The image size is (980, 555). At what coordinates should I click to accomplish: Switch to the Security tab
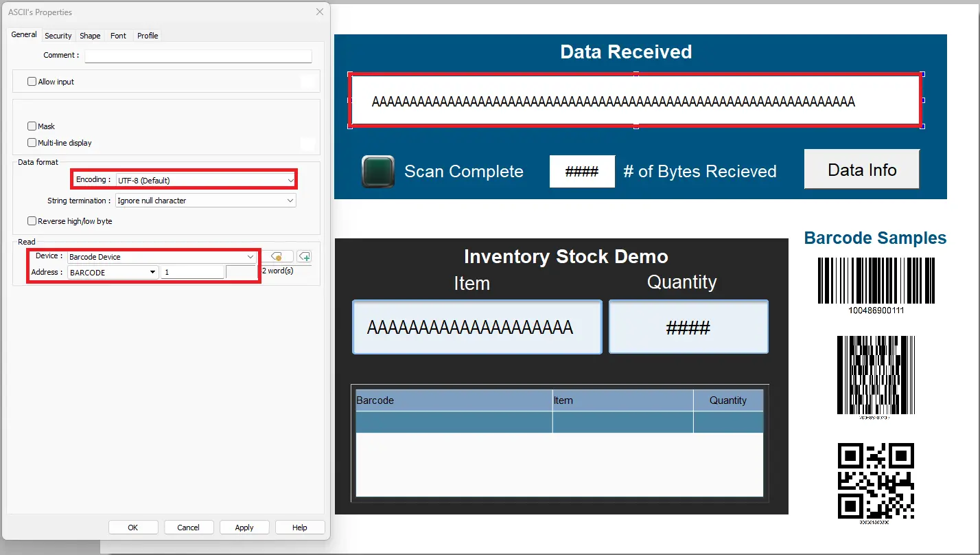click(58, 35)
